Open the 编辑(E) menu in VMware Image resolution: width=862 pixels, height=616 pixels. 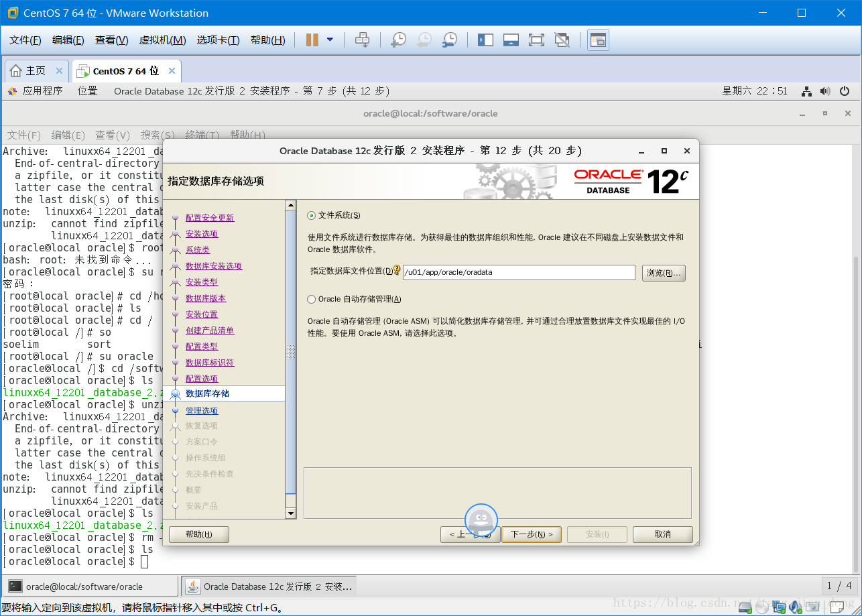pos(68,40)
